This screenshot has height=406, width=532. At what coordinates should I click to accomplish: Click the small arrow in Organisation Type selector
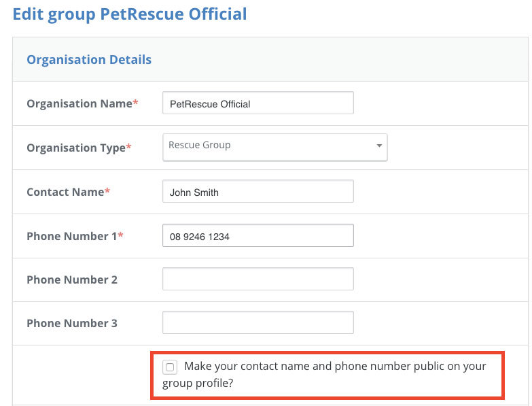(x=379, y=146)
